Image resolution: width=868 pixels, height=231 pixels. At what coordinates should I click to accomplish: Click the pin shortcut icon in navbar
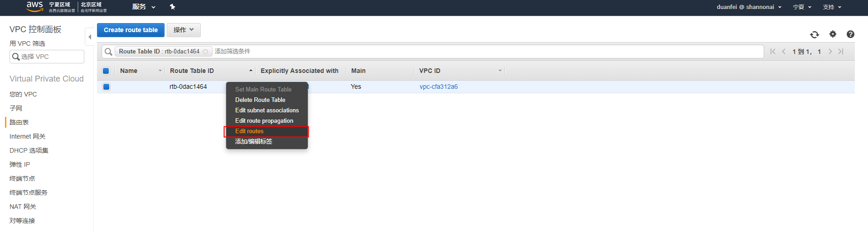[x=172, y=7]
